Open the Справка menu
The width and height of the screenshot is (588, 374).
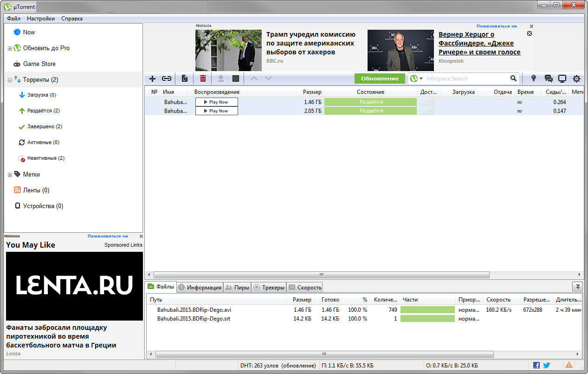point(72,19)
